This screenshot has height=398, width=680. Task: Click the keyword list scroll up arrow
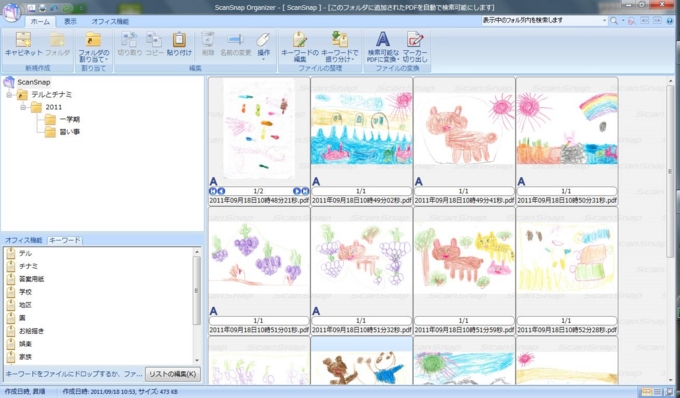point(196,251)
